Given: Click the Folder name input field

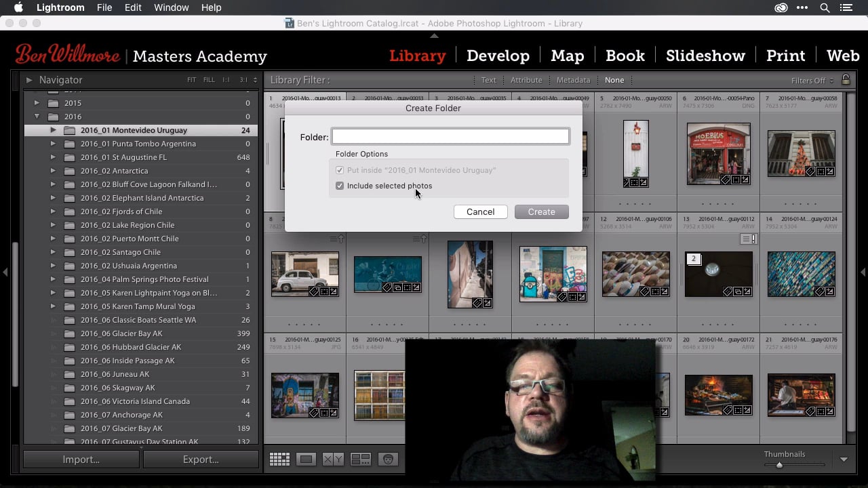Looking at the screenshot, I should tap(450, 137).
